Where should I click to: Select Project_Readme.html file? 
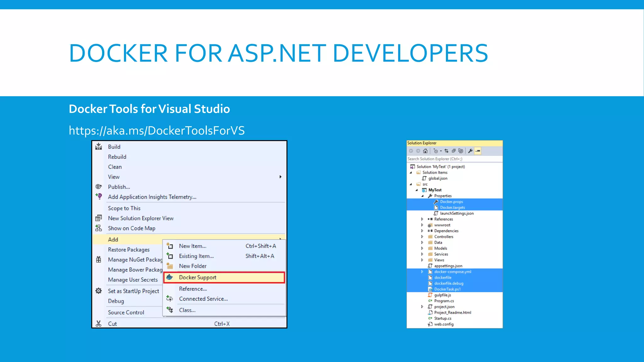point(452,313)
